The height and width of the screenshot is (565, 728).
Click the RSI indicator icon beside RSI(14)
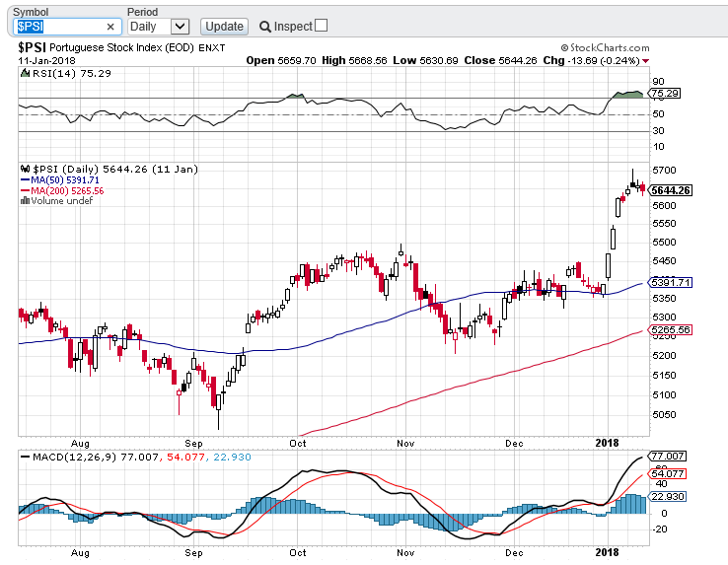click(25, 73)
